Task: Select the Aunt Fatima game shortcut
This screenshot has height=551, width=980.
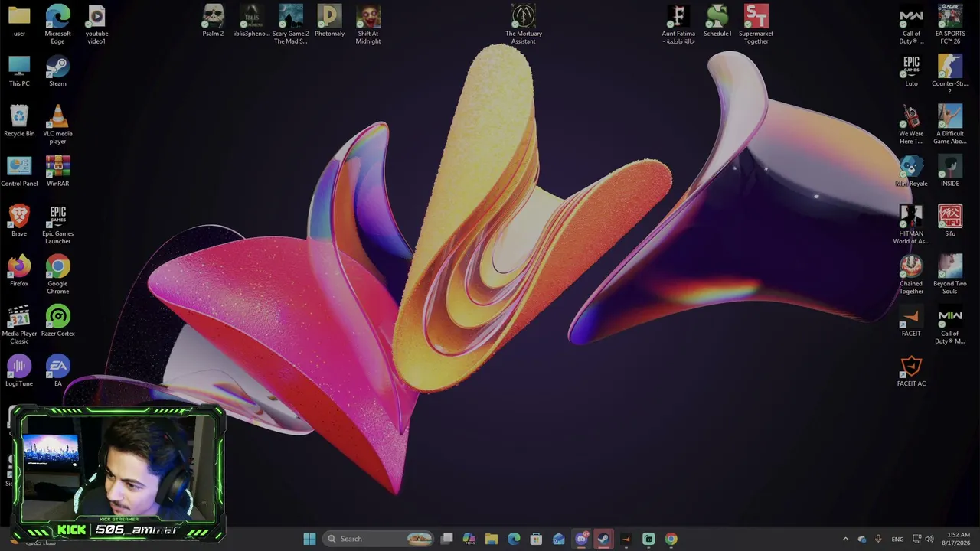Action: tap(678, 24)
